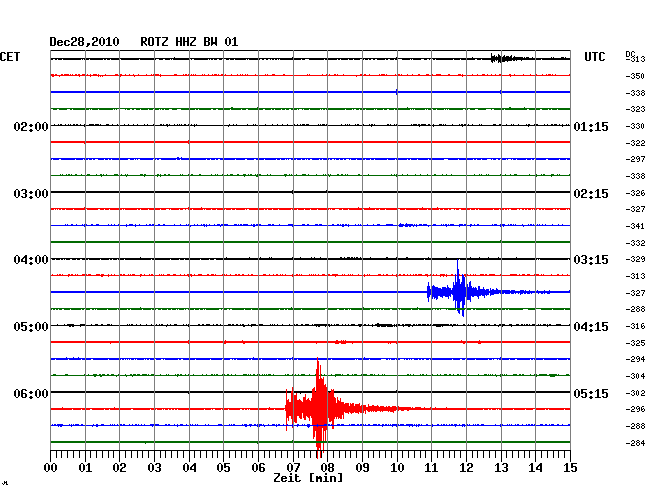Select minute 00 on the time axis
The height and width of the screenshot is (494, 650).
[51, 467]
